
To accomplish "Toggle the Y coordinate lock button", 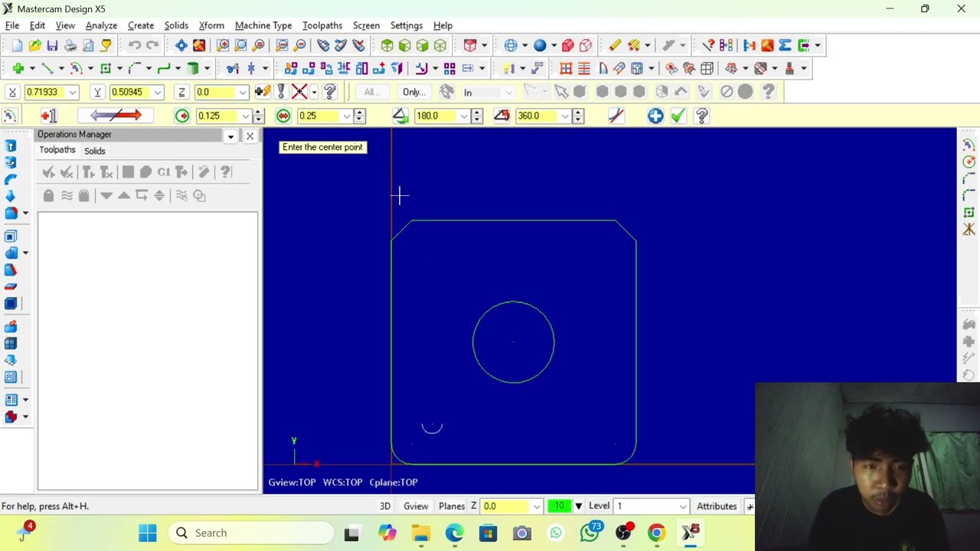I will point(97,92).
